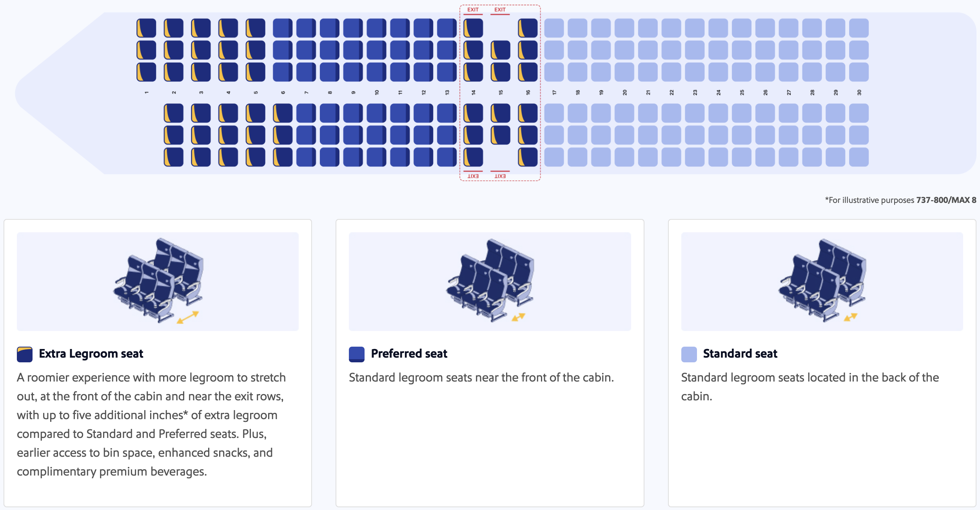This screenshot has height=510, width=980.
Task: Choose the bottom seat in row 16
Action: (x=528, y=157)
